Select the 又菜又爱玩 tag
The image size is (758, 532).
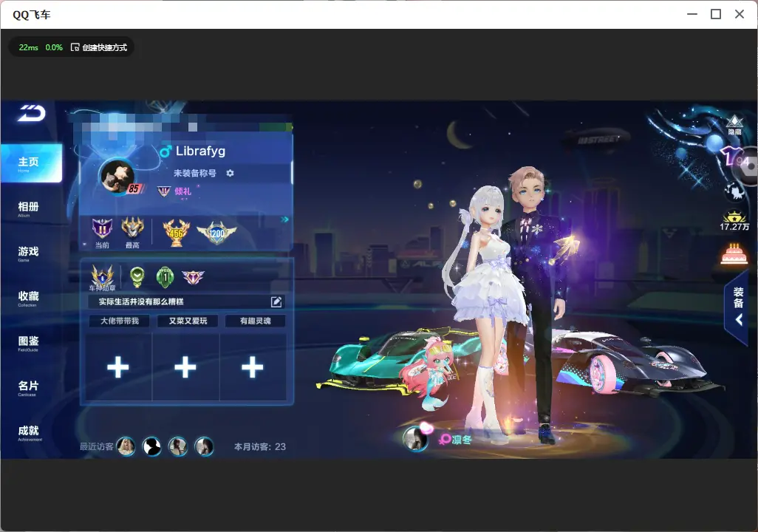188,321
